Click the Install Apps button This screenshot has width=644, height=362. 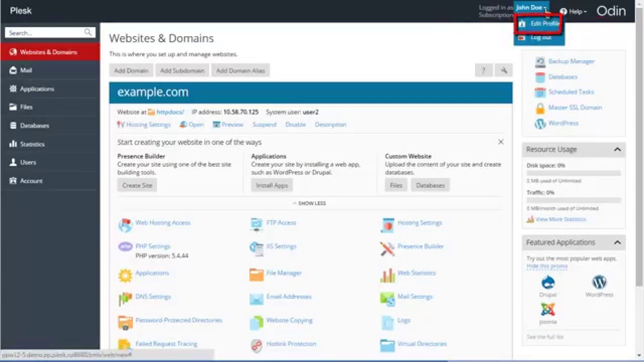coord(272,185)
